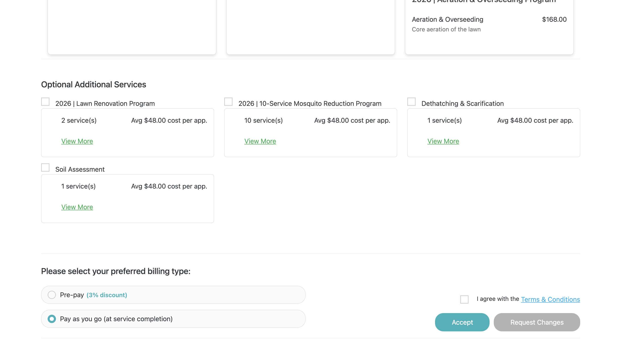Open the Terms & Conditions link
The width and height of the screenshot is (644, 354).
[x=550, y=299]
